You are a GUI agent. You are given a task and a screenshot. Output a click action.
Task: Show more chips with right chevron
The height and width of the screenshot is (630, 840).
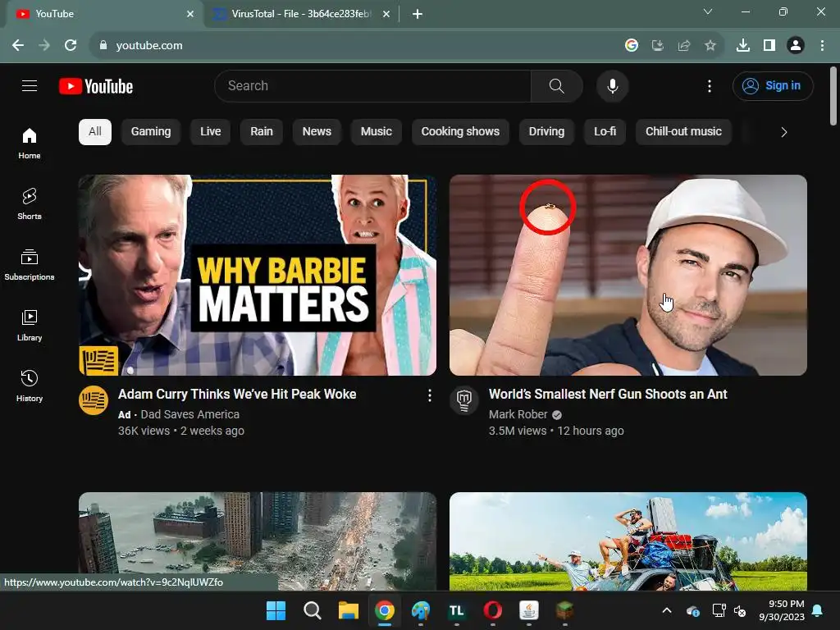(783, 132)
